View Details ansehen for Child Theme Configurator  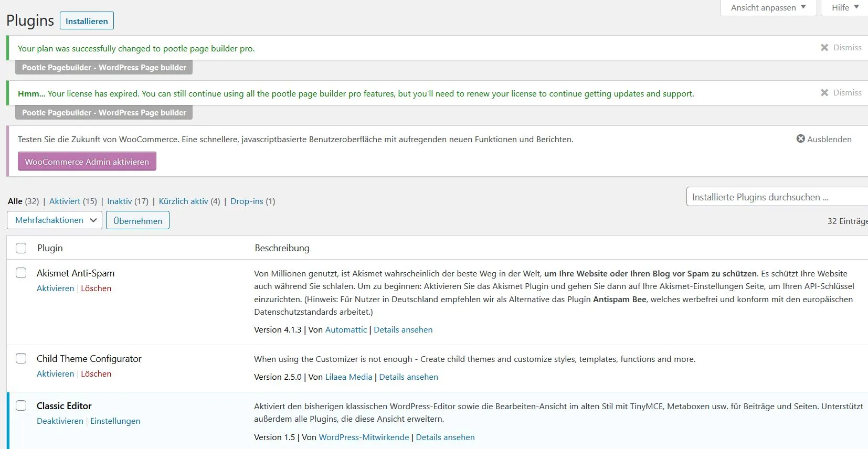(x=409, y=377)
